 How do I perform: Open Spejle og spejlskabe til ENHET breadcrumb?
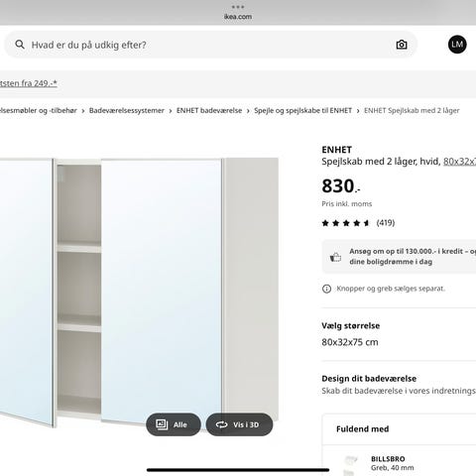point(302,111)
